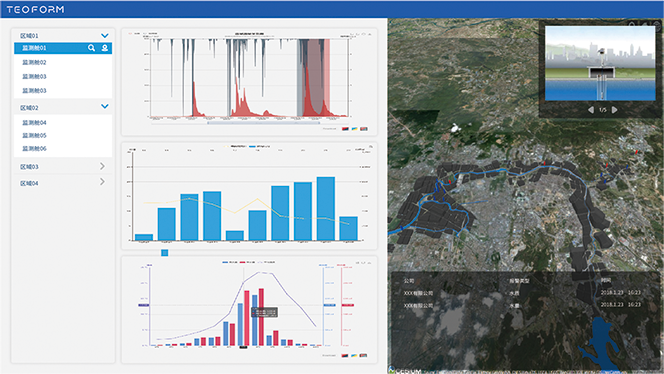Click the toolbox icon of the blue bar chart
This screenshot has width=664, height=374.
371,147
